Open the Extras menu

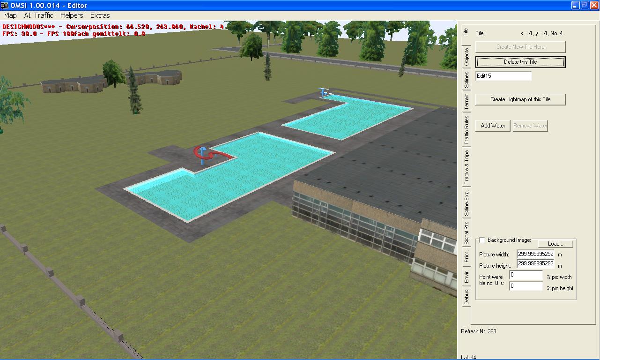point(100,15)
